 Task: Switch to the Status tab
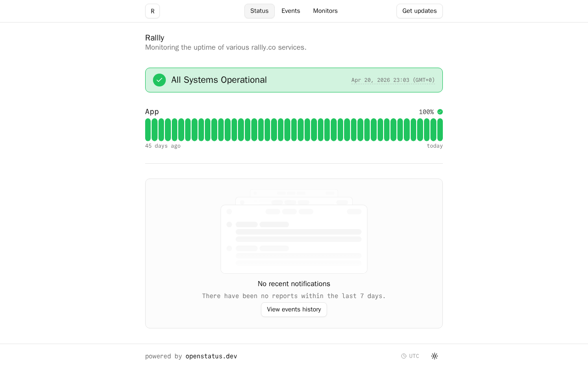[x=260, y=11]
